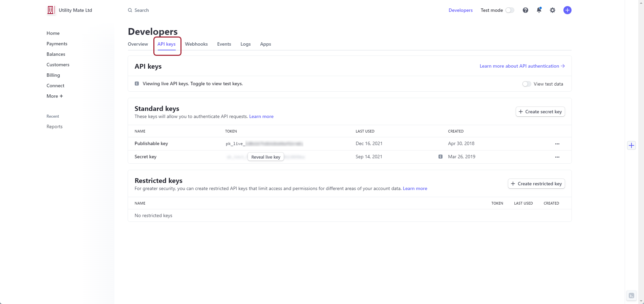
Task: Toggle Test mode switch in header
Action: coord(510,10)
